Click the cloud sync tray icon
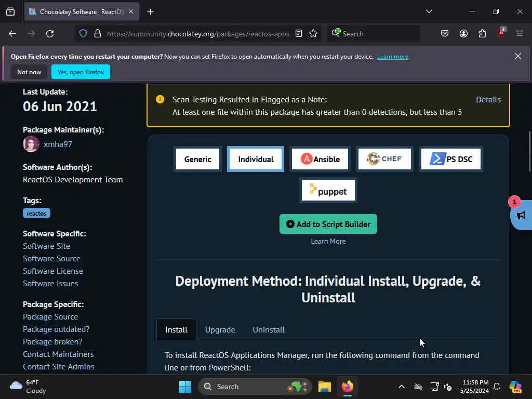Screen dimensions: 532x399 pyautogui.click(x=418, y=387)
